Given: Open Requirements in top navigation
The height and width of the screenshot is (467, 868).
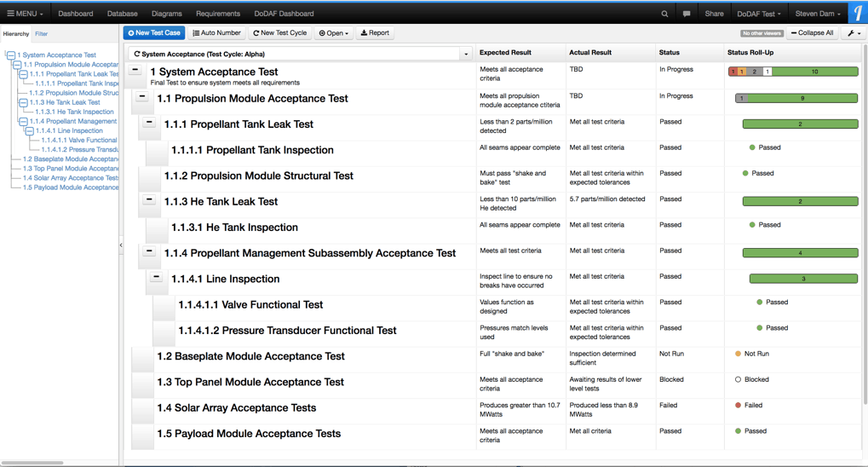Looking at the screenshot, I should coord(218,14).
